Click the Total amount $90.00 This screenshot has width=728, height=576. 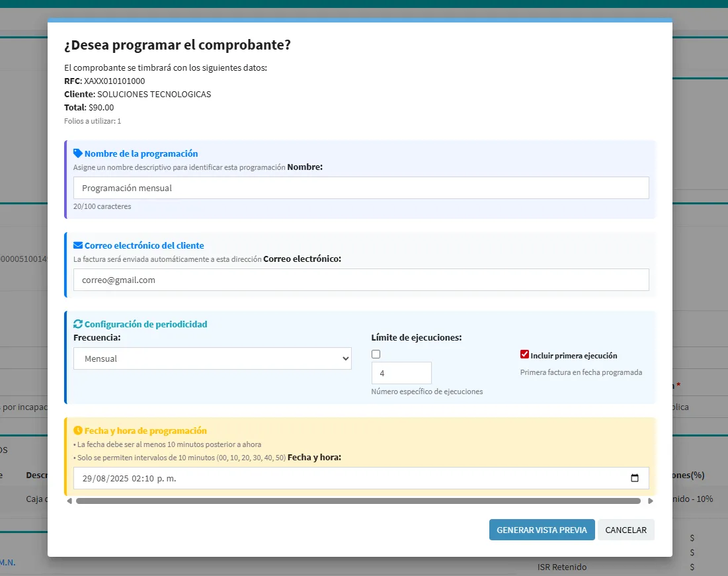[x=101, y=107]
